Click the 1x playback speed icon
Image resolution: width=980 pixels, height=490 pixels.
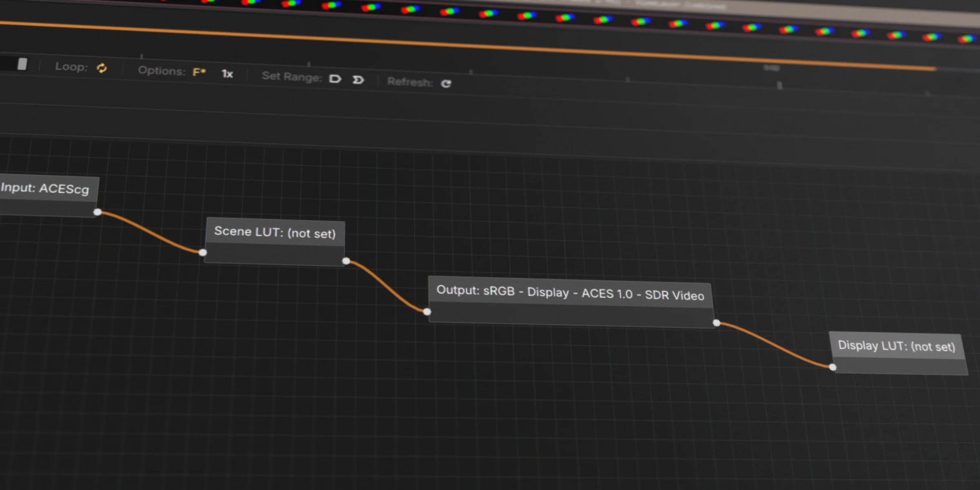pos(227,74)
